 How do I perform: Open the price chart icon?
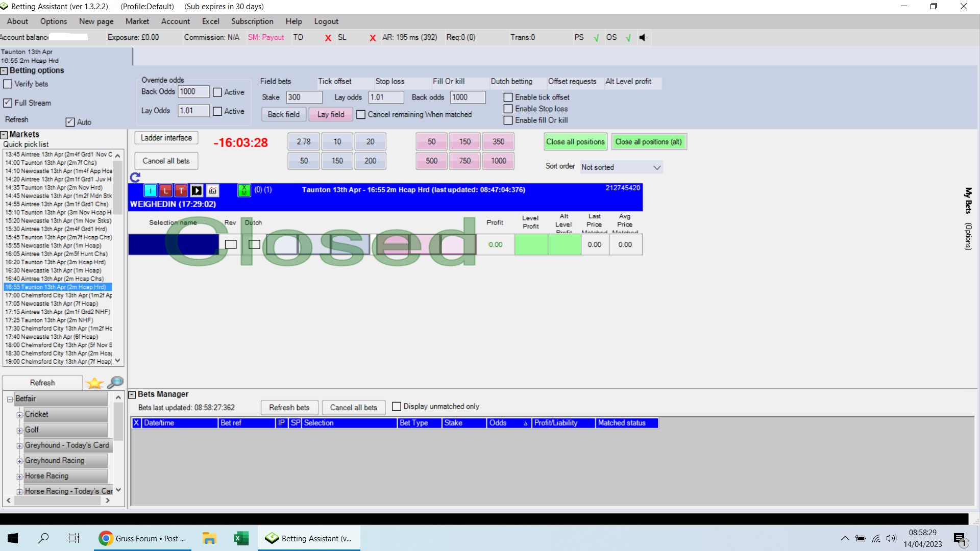tap(212, 190)
